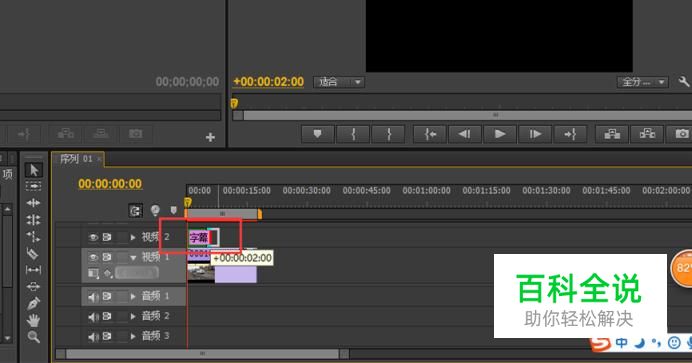The width and height of the screenshot is (692, 363).
Task: Open the 适合 zoom level dropdown
Action: coord(339,82)
